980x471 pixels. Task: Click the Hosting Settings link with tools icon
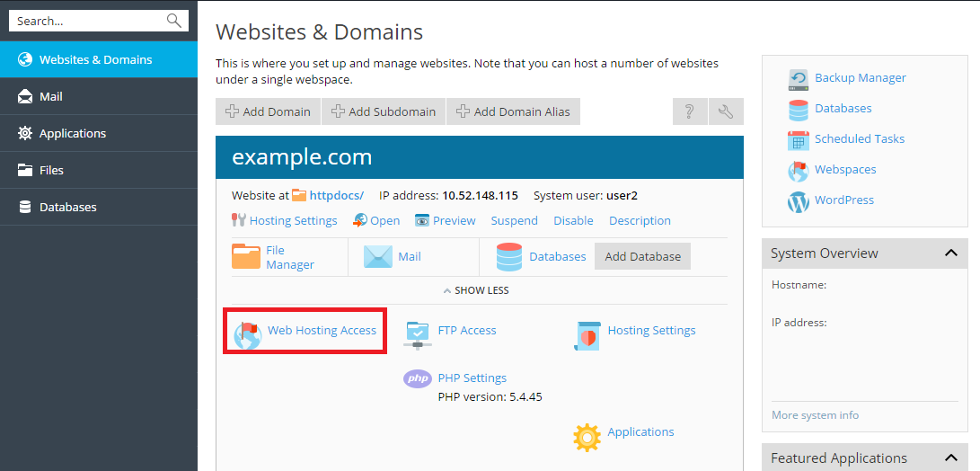293,221
